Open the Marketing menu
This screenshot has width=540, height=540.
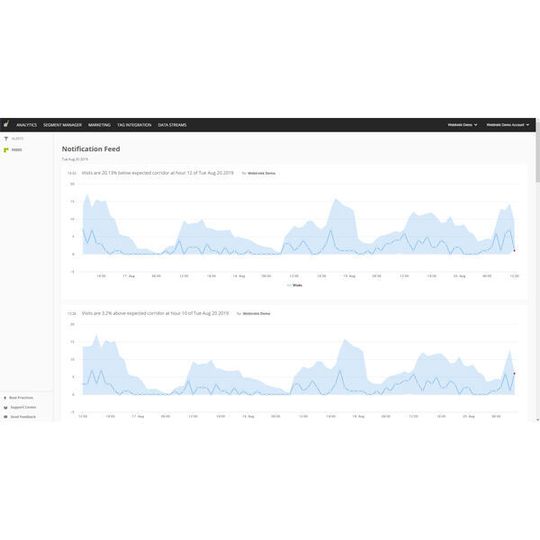pyautogui.click(x=99, y=125)
